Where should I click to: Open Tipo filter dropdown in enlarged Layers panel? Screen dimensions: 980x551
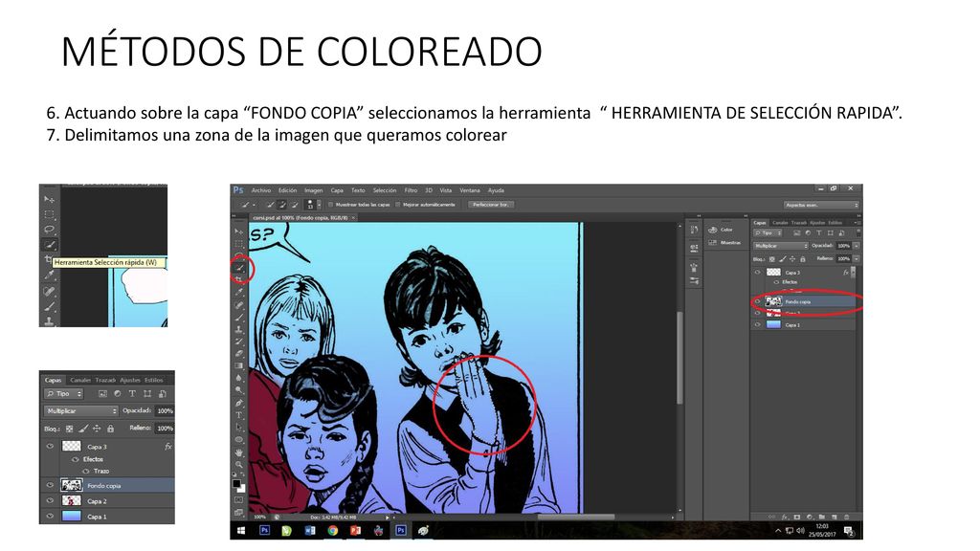coord(63,393)
